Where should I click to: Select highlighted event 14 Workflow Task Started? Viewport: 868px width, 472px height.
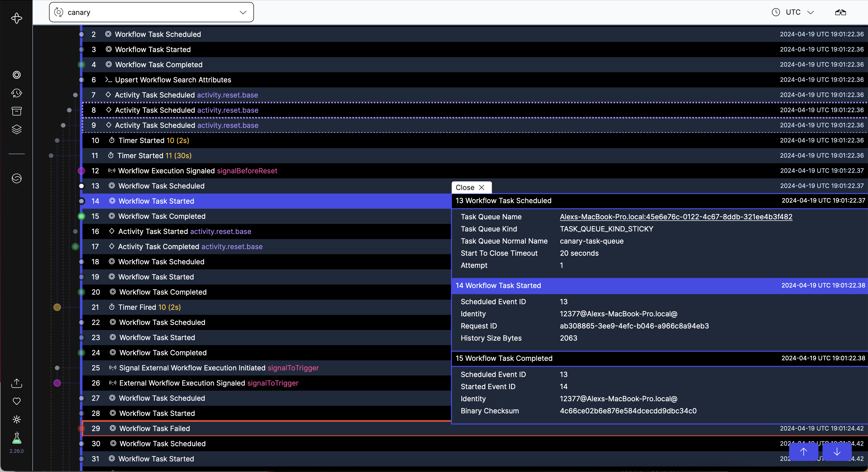click(266, 201)
